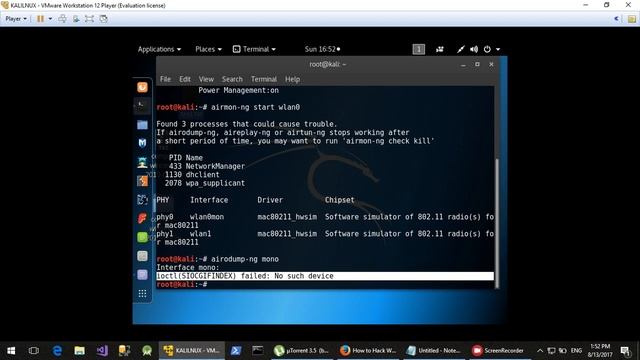Open the Kali volume control icon

[x=473, y=49]
